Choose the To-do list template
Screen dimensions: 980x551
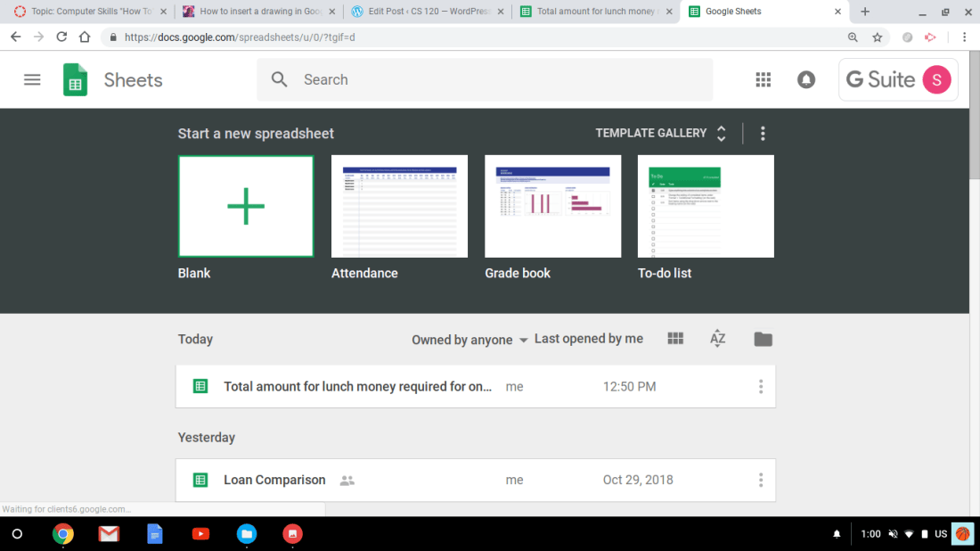click(x=706, y=206)
